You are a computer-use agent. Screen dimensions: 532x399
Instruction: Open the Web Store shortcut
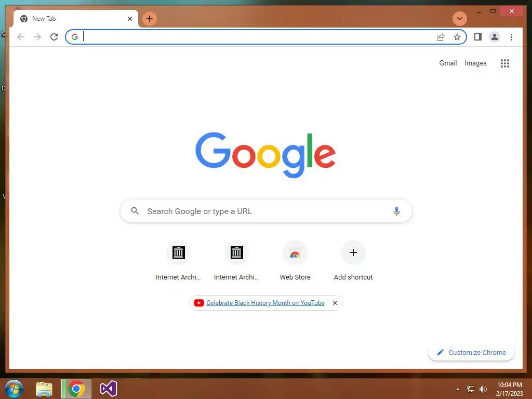pos(295,261)
